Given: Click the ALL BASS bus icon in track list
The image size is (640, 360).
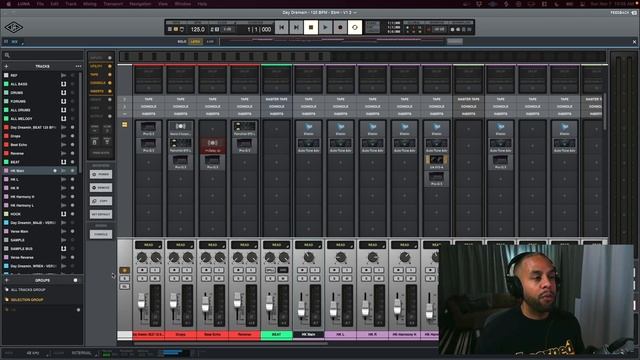Looking at the screenshot, I should (64, 84).
